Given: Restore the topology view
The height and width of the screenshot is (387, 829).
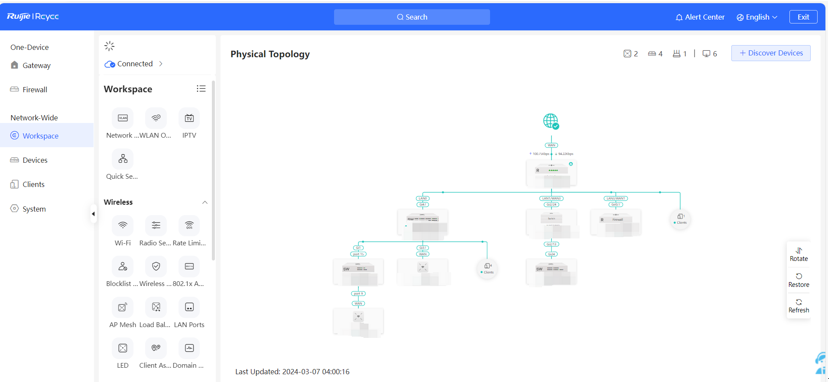Looking at the screenshot, I should [798, 280].
